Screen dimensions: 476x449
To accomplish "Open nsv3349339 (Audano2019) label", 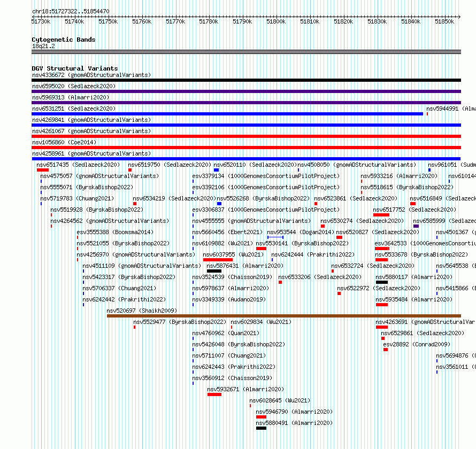I will click(x=229, y=299).
